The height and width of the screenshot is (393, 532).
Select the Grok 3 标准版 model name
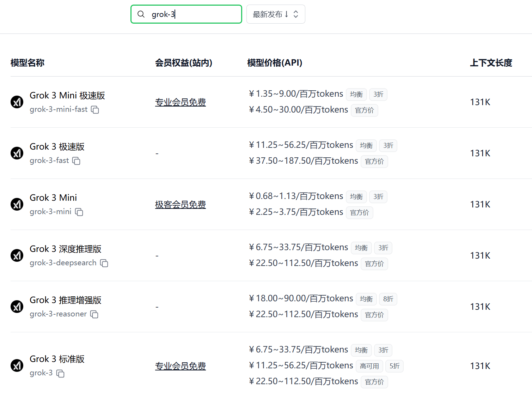coord(57,359)
